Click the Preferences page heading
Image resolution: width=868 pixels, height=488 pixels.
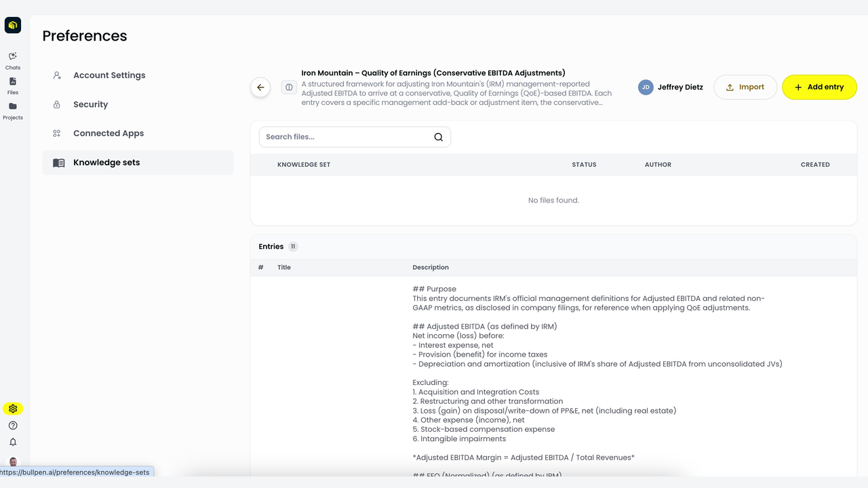click(85, 36)
